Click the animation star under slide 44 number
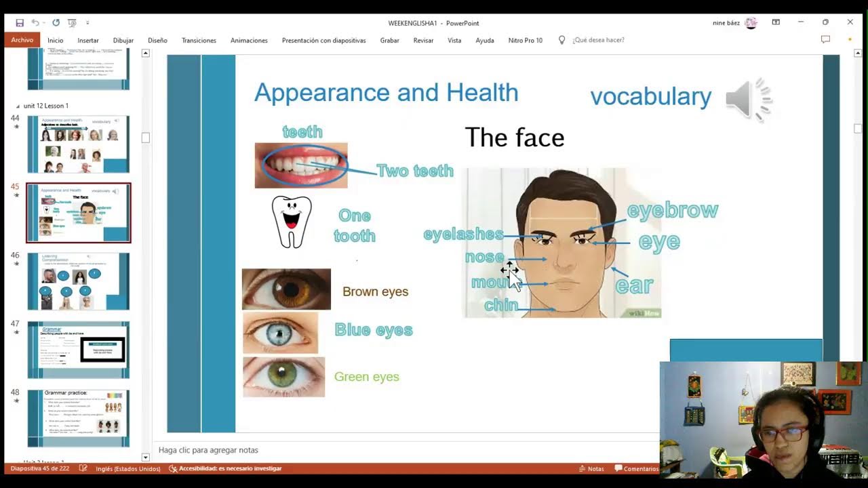Viewport: 868px width, 488px height. click(x=16, y=127)
